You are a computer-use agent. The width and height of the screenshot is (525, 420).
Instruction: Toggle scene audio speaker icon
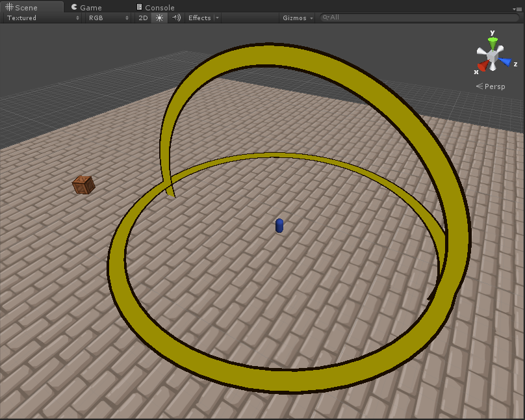(x=177, y=18)
